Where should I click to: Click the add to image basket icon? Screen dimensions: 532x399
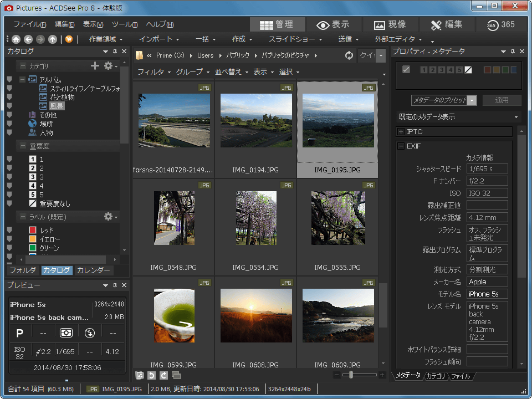(139, 375)
